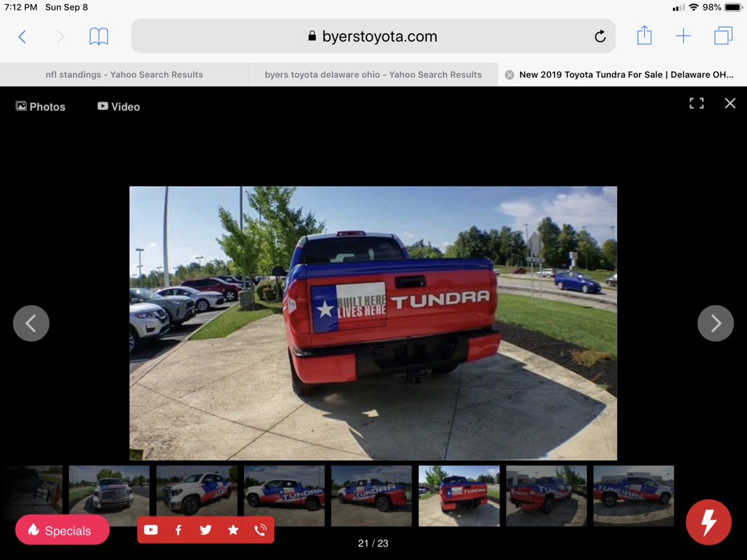Open the Specials offers button
The image size is (747, 560).
pos(62,530)
